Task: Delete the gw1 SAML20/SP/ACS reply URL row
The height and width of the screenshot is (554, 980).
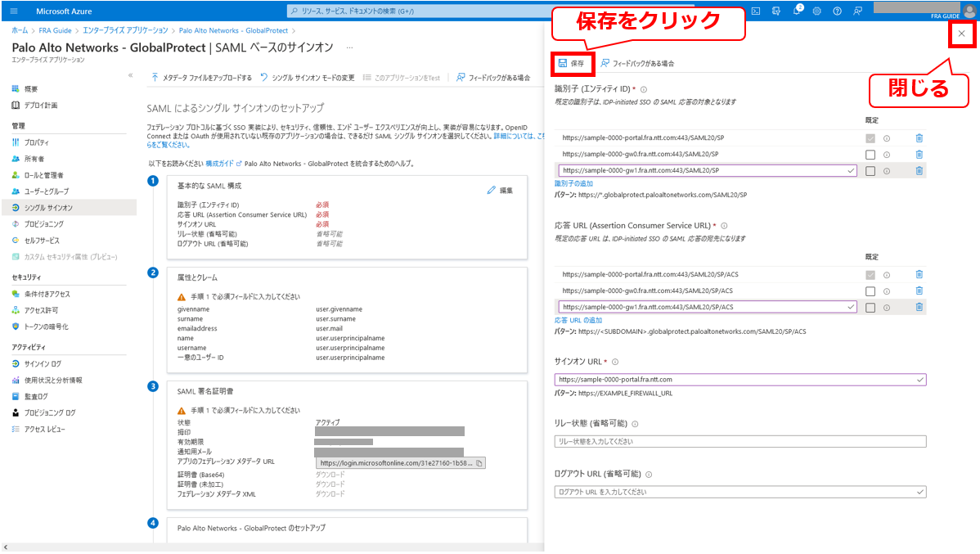Action: pos(919,307)
